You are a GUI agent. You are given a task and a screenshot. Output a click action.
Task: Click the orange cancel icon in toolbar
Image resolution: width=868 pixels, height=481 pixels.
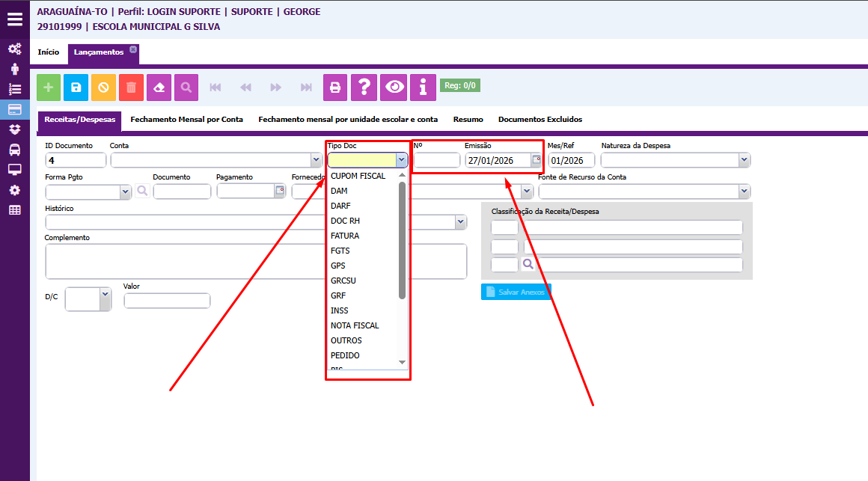pyautogui.click(x=103, y=88)
